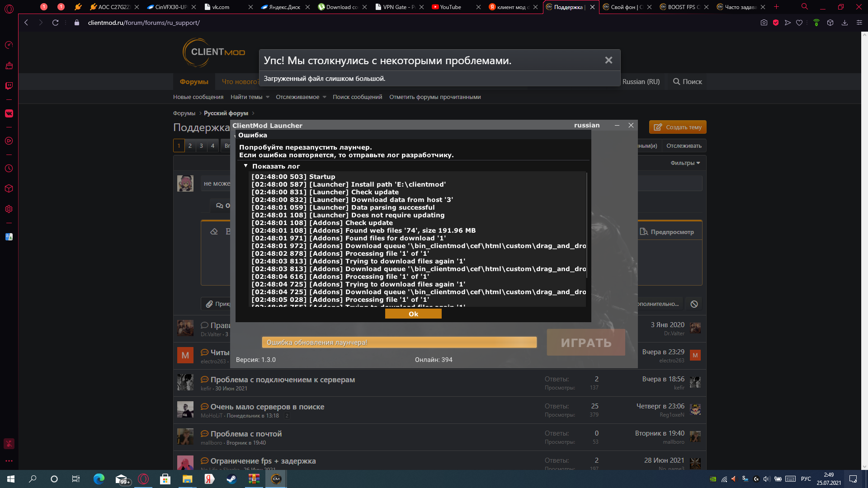
Task: Click the 'РУС' input language indicator
Action: click(806, 479)
